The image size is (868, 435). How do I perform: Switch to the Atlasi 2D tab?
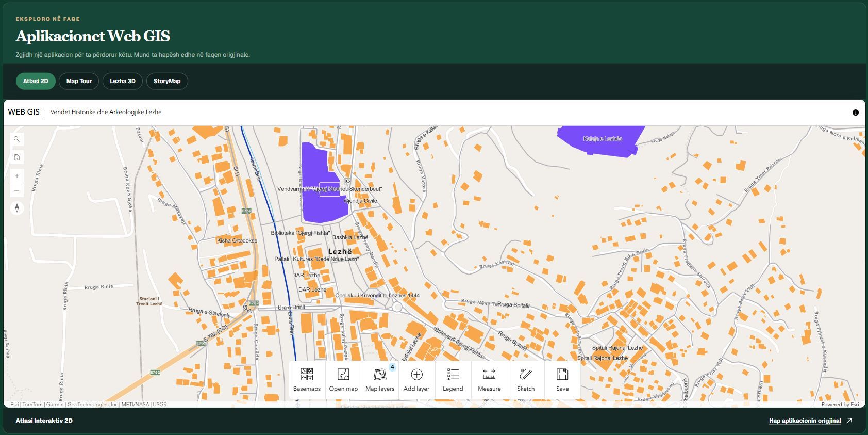pos(36,81)
